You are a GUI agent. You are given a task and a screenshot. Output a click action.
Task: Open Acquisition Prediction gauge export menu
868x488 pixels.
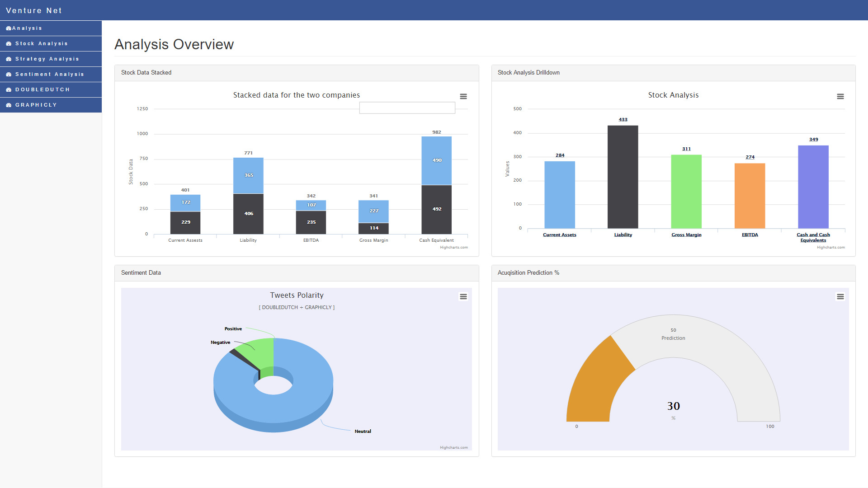[x=840, y=296]
